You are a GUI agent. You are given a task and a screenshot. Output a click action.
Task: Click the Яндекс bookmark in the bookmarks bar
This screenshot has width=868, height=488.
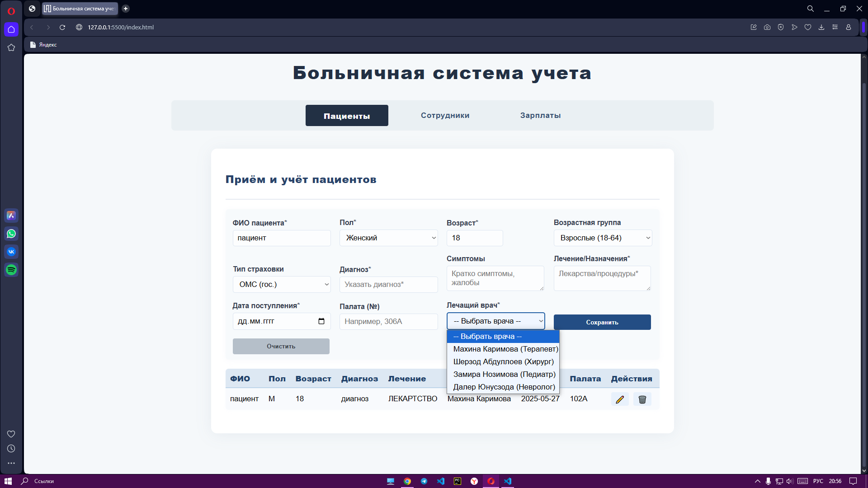coord(43,44)
